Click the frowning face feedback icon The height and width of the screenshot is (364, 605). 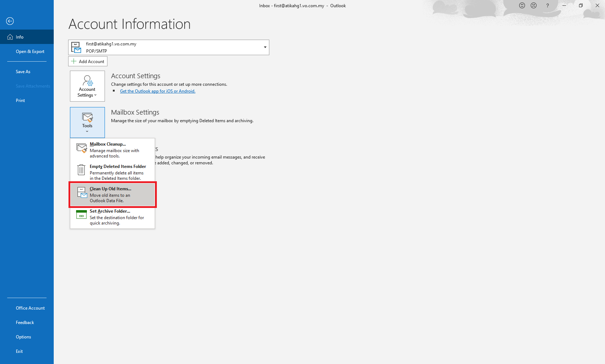tap(534, 5)
